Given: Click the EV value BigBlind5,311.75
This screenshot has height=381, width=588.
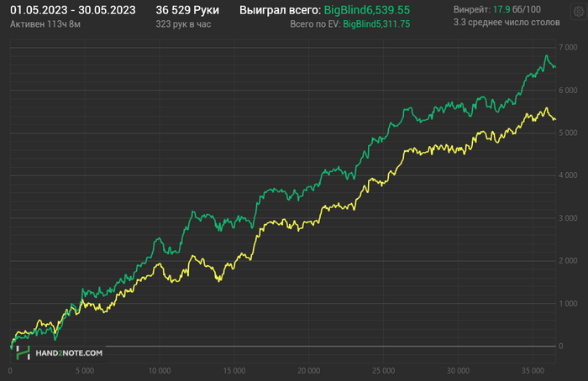Looking at the screenshot, I should [x=376, y=24].
